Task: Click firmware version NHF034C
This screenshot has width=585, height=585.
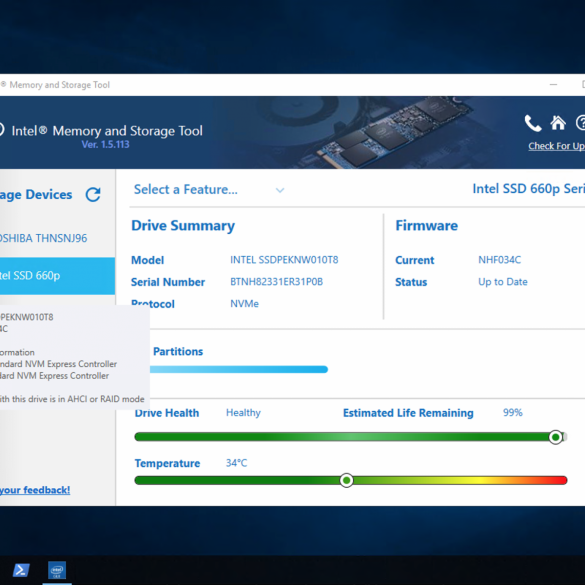Action: [500, 260]
